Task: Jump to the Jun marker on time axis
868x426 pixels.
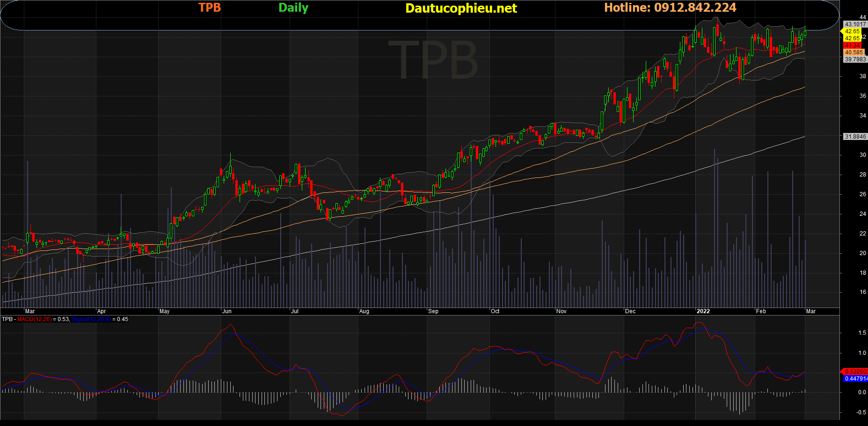Action: tap(227, 311)
